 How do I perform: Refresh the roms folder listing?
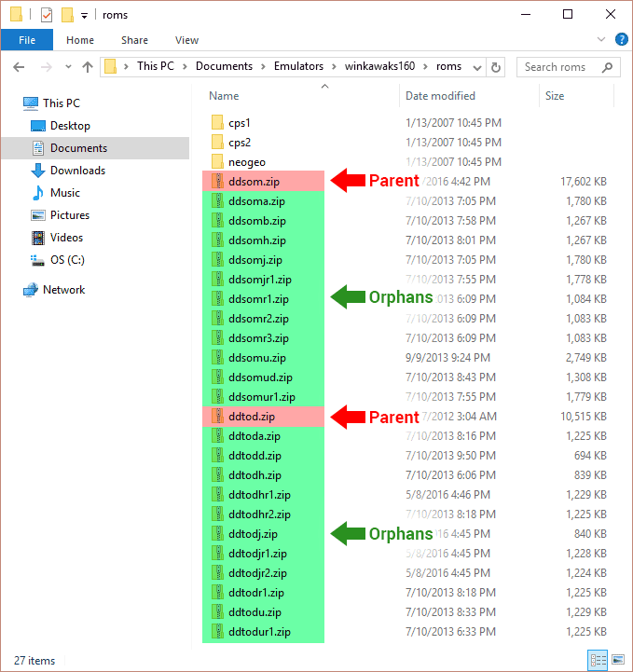pyautogui.click(x=497, y=67)
